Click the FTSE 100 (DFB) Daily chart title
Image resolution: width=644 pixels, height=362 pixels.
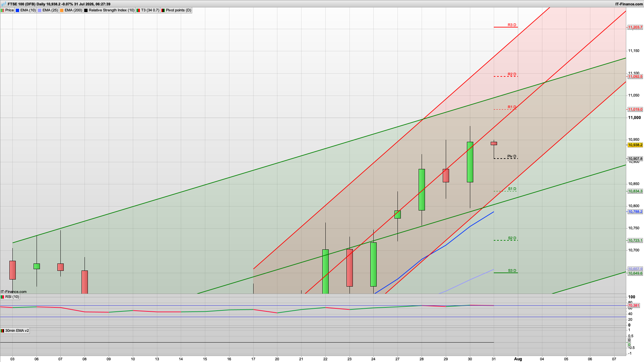click(59, 4)
